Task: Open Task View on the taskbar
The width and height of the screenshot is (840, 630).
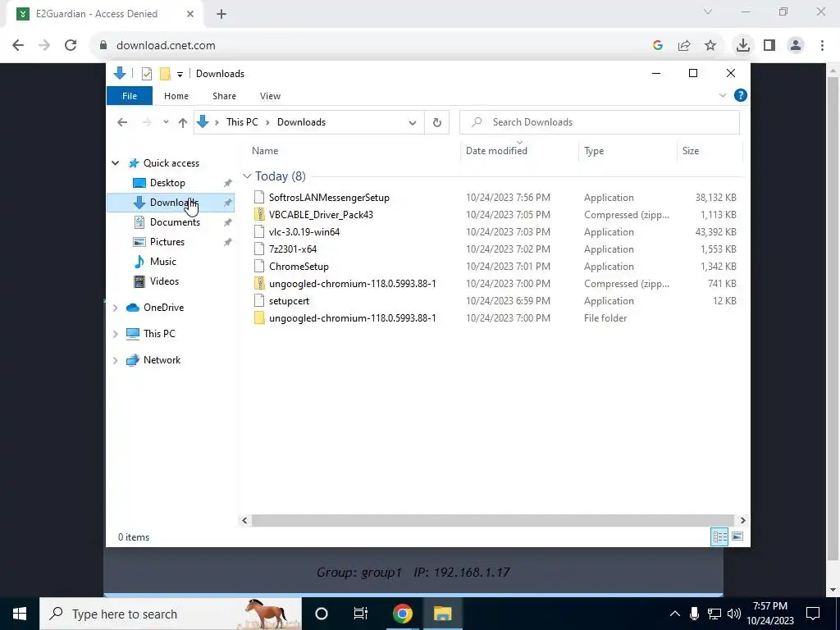Action: 361,614
